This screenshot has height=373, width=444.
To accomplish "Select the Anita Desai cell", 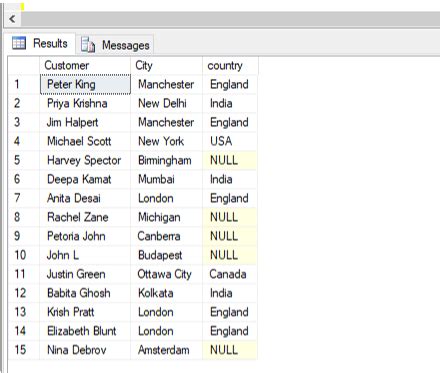I will pyautogui.click(x=85, y=198).
